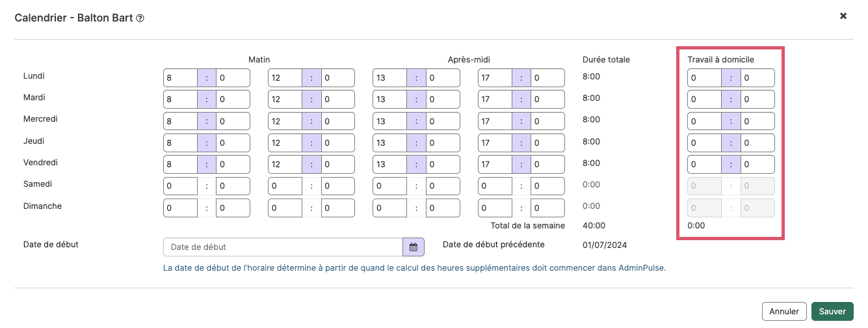Click the Travail à domicile column header
868x328 pixels.
720,60
